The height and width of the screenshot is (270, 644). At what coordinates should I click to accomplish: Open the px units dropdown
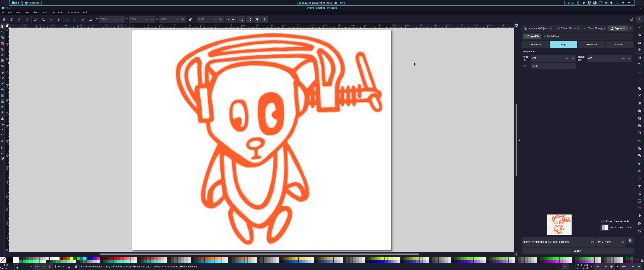[x=230, y=19]
